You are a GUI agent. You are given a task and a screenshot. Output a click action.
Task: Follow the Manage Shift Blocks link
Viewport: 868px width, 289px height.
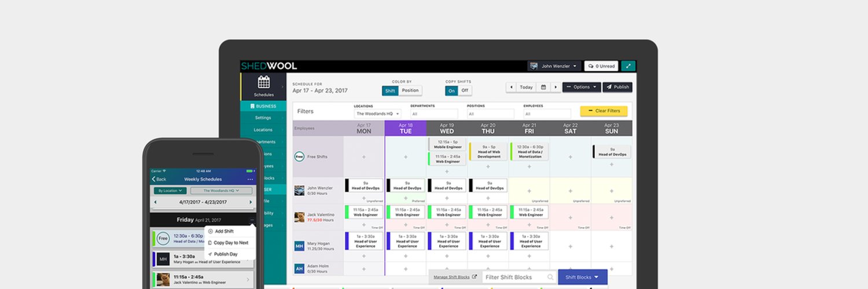pyautogui.click(x=455, y=277)
